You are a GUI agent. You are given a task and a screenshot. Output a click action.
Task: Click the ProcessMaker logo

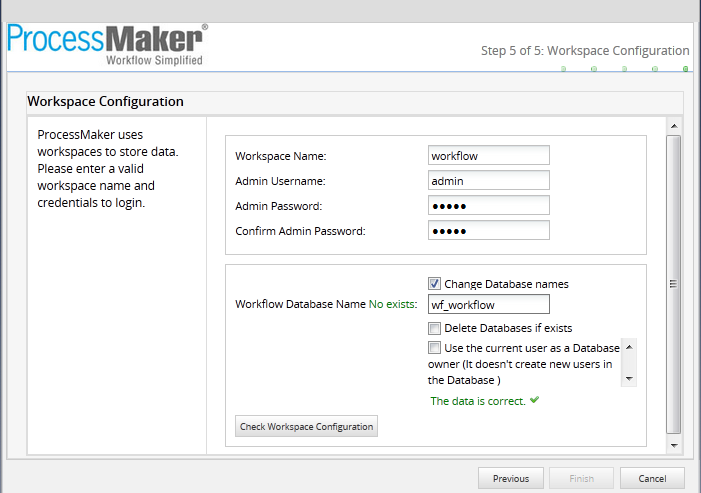(x=107, y=44)
